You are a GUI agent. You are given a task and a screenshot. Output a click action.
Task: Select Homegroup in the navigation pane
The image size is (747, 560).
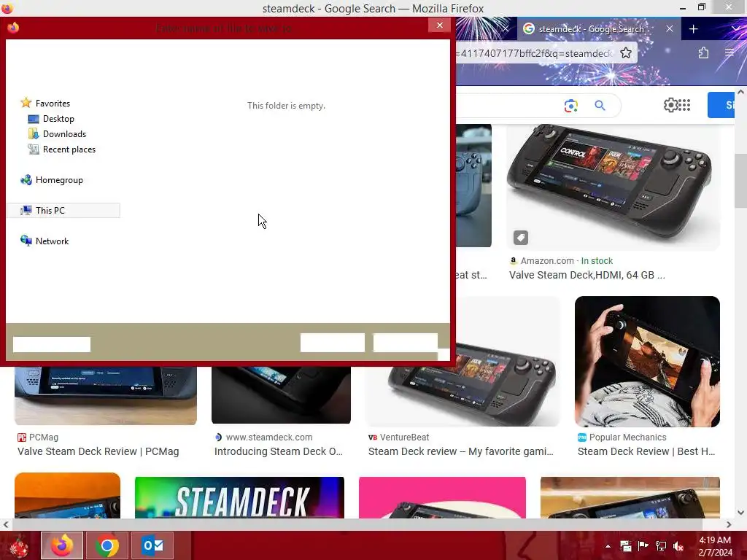point(59,180)
